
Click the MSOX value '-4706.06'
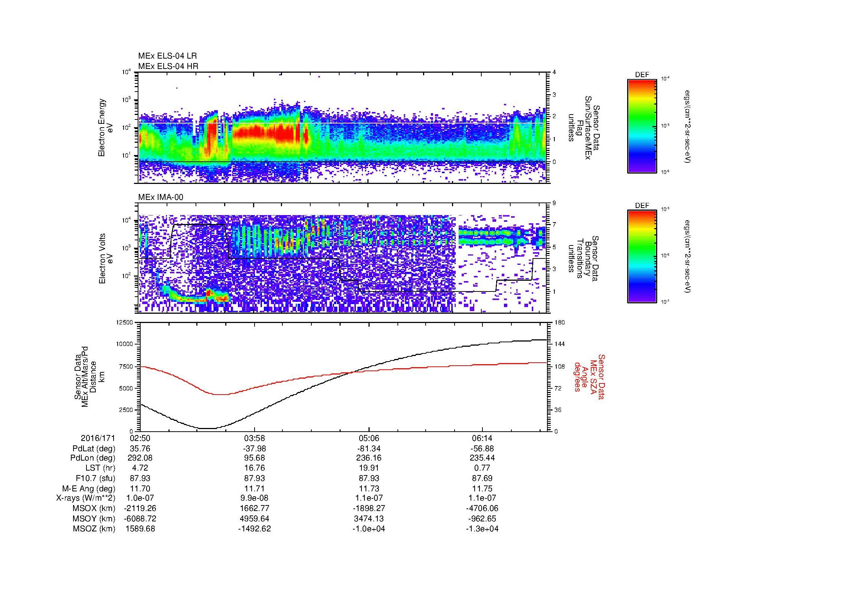click(482, 508)
